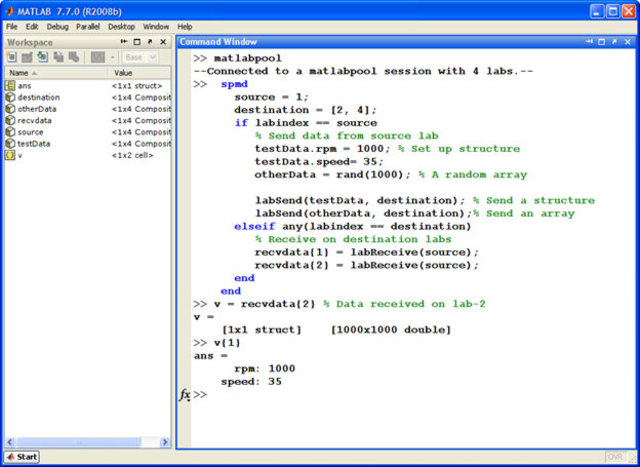Close the Workspace panel
Viewport: 640px width, 467px height.
tap(163, 42)
